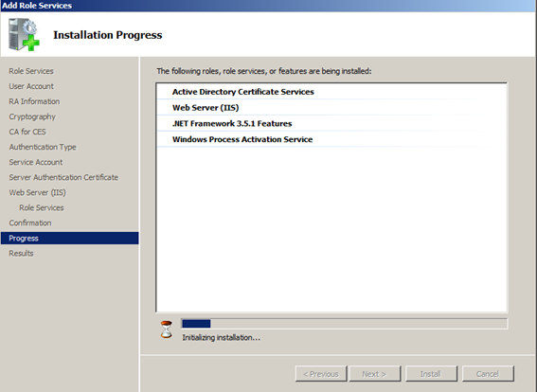This screenshot has height=392, width=537.
Task: Select indented Role Services under Web Server
Action: [x=42, y=207]
